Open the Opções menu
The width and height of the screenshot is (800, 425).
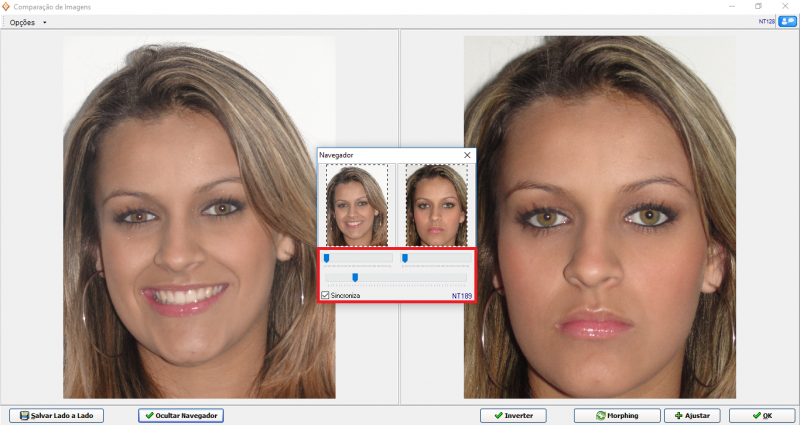21,22
